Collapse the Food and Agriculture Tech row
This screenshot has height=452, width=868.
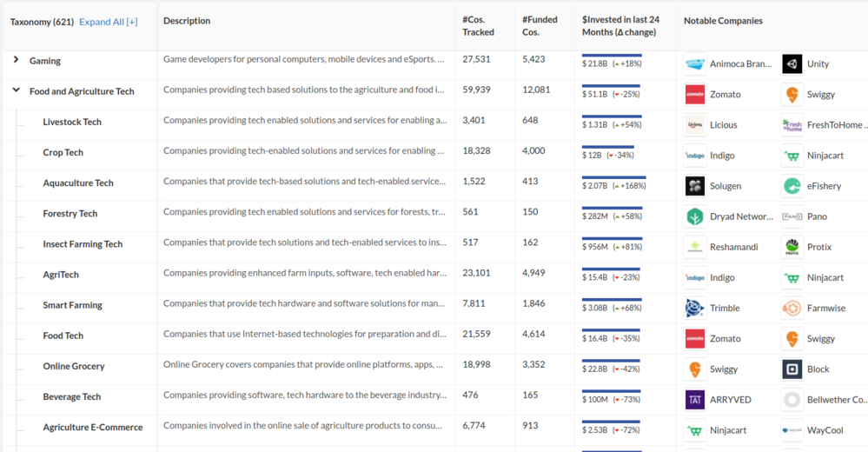17,90
